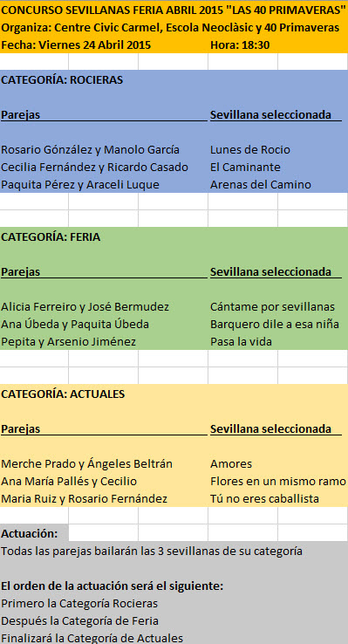Select the "CATEGORÍA: ROCIERAS" header cell
Viewport: 348px width, 644px height.
62,80
